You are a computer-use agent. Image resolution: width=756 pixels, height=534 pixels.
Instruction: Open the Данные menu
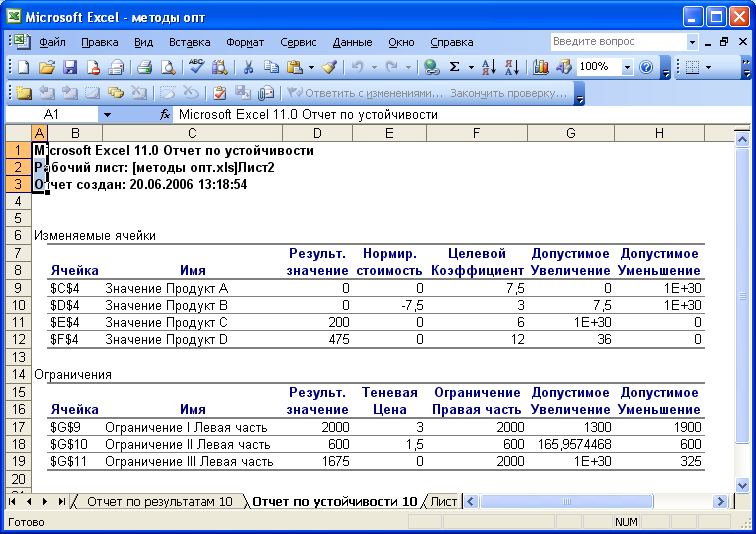pos(352,42)
